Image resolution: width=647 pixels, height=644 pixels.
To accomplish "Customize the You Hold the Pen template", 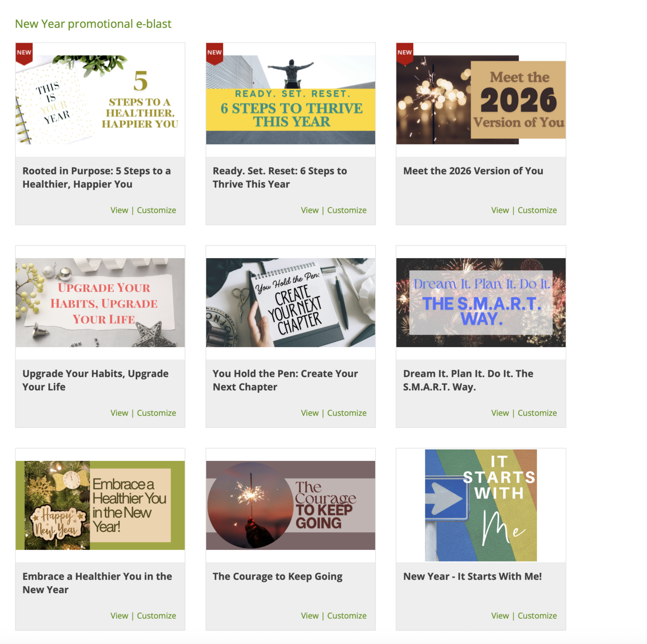I will [x=347, y=413].
